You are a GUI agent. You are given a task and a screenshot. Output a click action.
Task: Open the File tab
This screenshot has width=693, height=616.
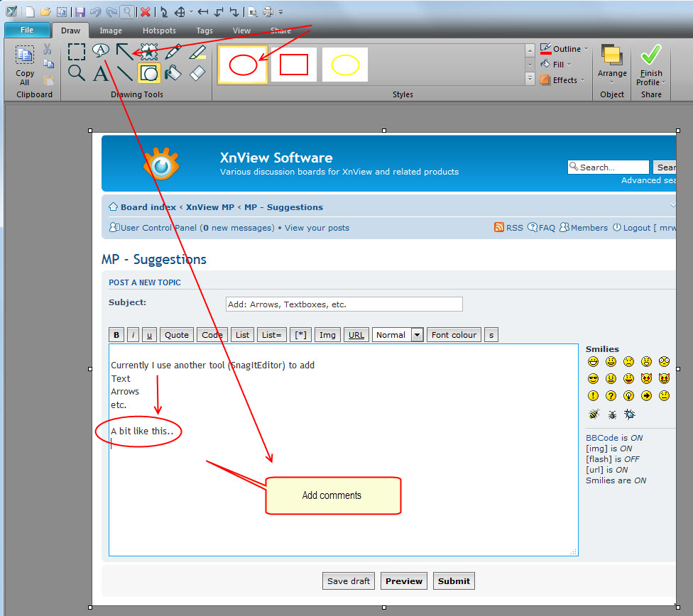pos(27,30)
